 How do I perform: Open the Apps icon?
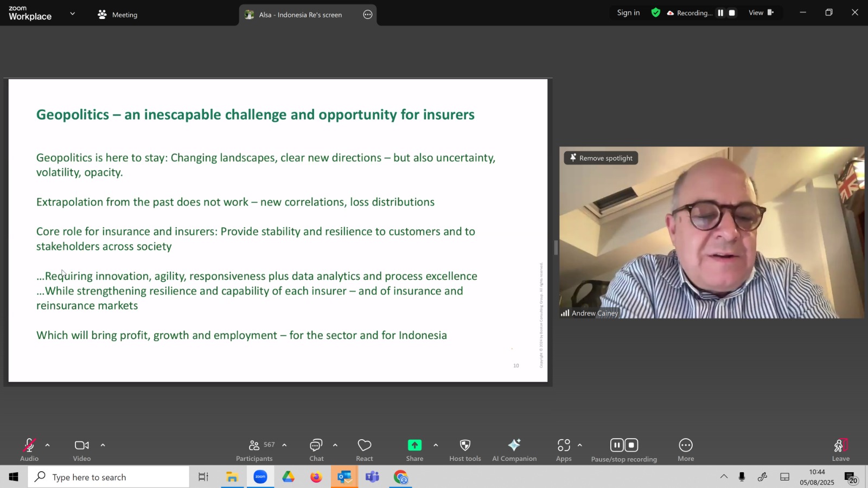coord(564,445)
